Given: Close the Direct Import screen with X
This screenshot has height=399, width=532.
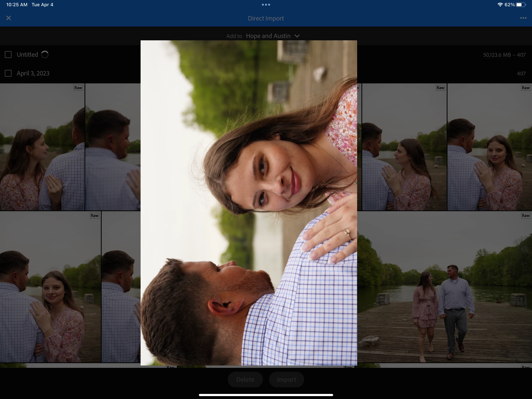Looking at the screenshot, I should [x=8, y=18].
